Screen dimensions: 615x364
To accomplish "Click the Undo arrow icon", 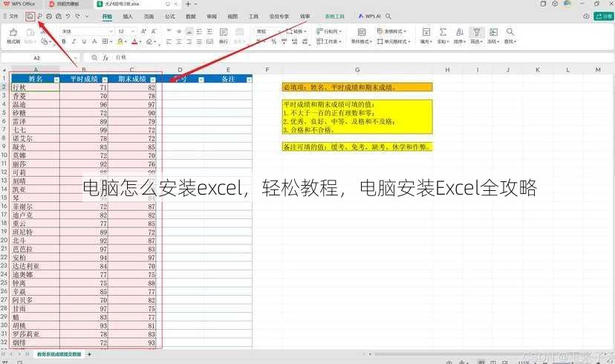I will coord(68,16).
